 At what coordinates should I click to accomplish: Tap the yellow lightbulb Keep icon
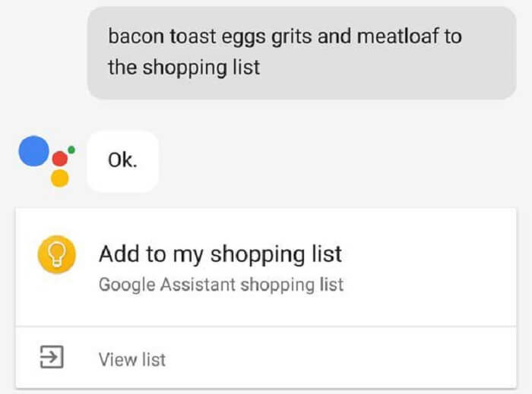57,254
